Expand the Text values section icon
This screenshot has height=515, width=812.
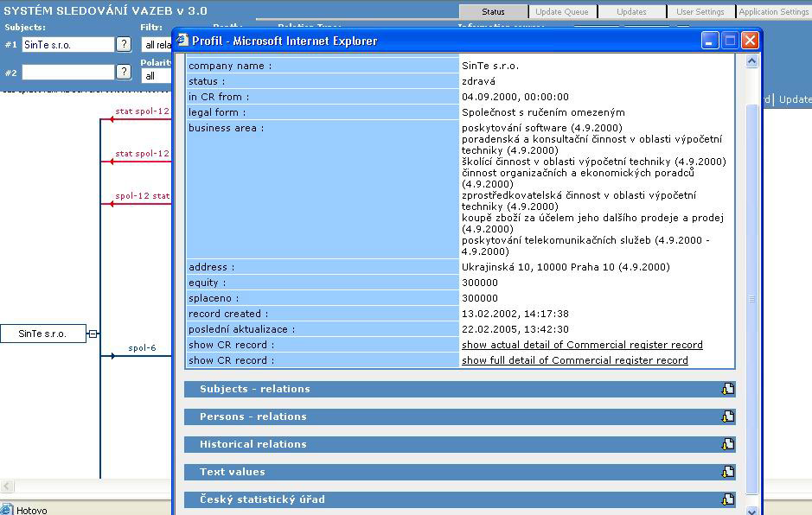728,472
